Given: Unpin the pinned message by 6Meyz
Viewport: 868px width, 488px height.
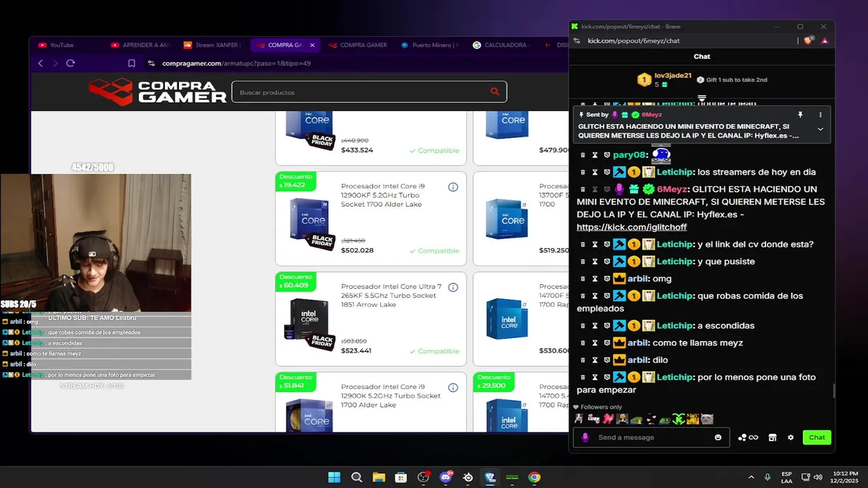Looking at the screenshot, I should click(x=800, y=115).
